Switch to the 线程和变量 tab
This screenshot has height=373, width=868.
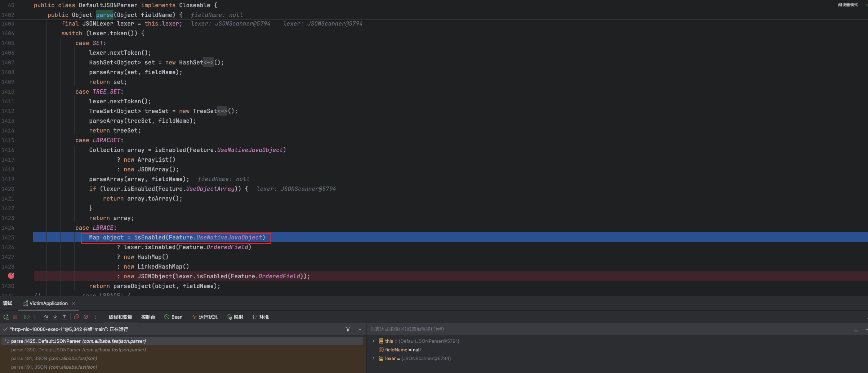[120, 317]
